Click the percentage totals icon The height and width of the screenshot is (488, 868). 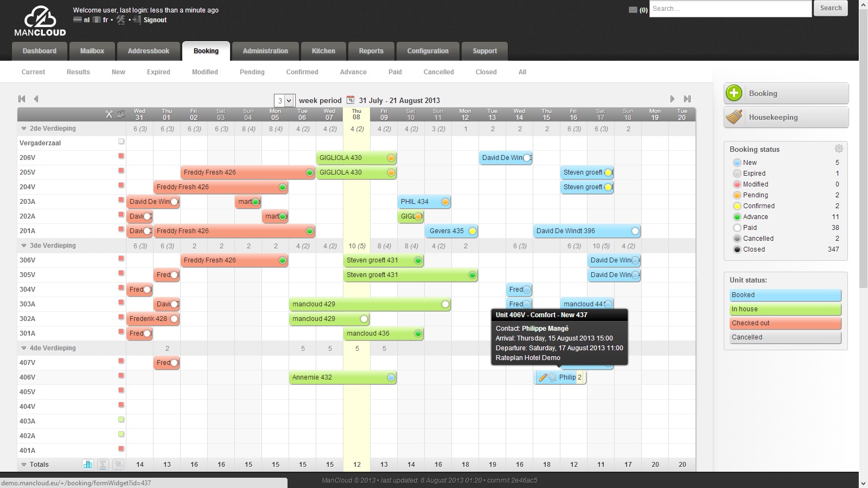[118, 464]
